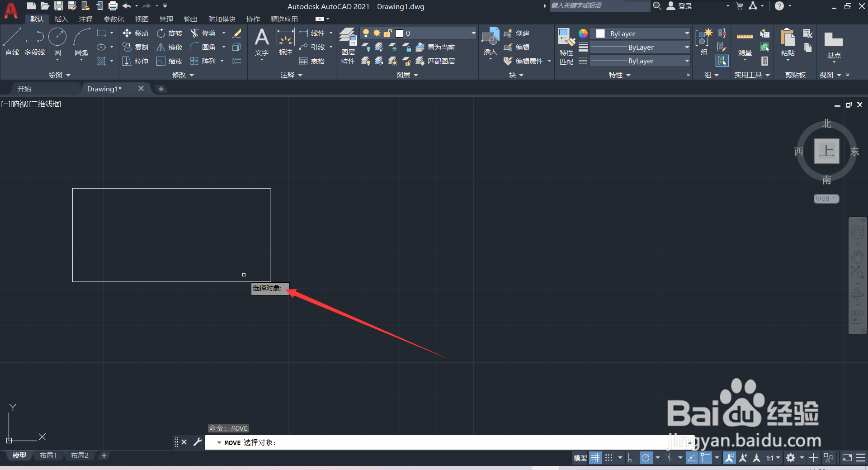This screenshot has height=470, width=868.
Task: Toggle clean screen mode
Action: click(847, 458)
